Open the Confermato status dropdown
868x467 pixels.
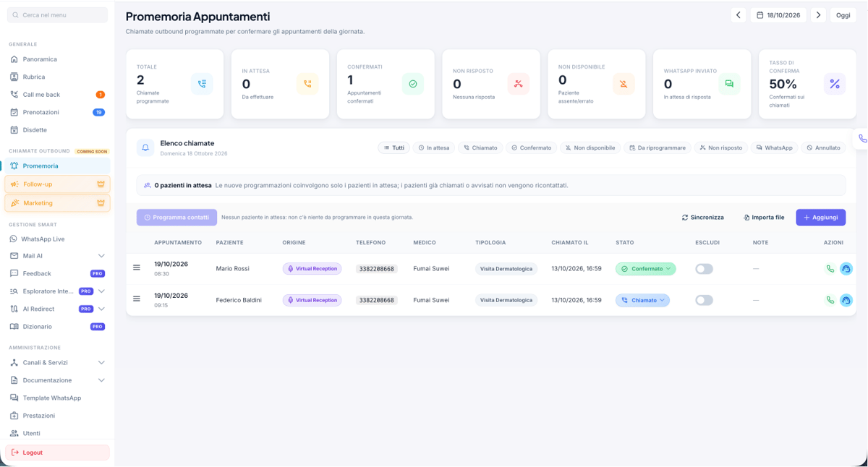click(645, 269)
